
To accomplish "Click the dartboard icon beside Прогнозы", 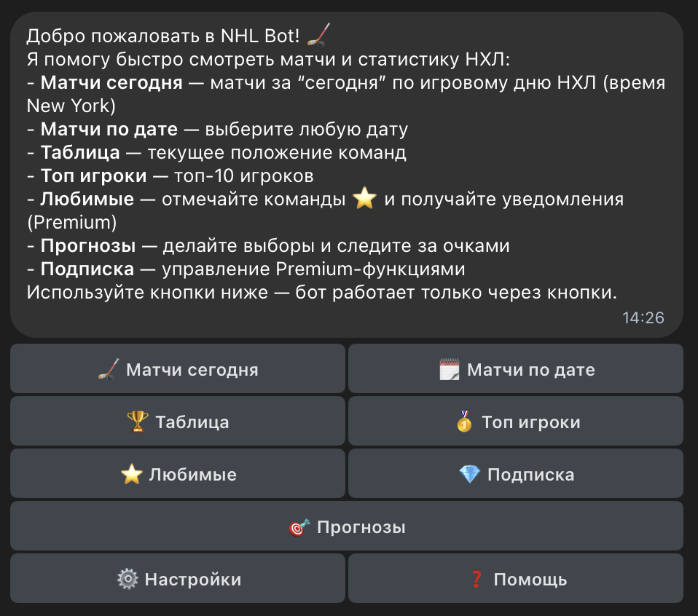I will tap(299, 527).
